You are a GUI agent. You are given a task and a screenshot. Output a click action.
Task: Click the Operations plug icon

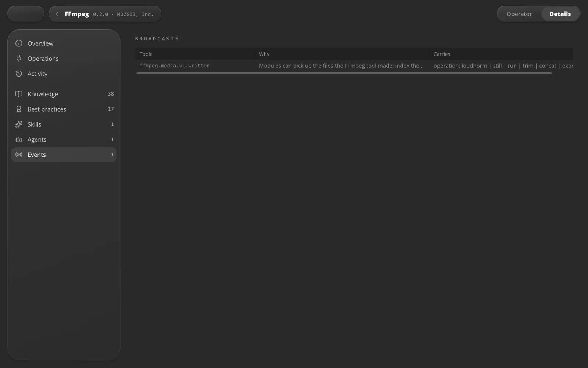(x=19, y=59)
